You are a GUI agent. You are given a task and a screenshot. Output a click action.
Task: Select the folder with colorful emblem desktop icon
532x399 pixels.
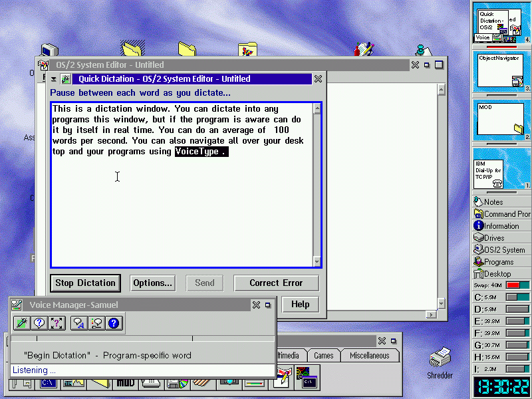point(247,49)
